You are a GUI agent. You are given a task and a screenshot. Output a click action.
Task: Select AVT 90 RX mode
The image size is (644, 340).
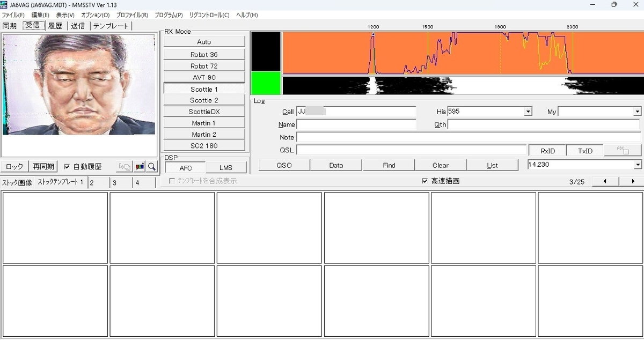204,78
